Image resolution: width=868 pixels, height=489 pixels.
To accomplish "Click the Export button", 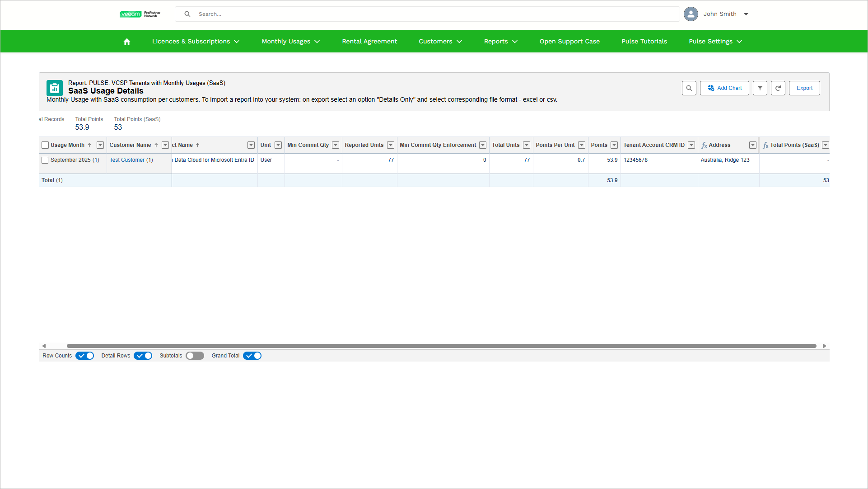I will pos(804,88).
